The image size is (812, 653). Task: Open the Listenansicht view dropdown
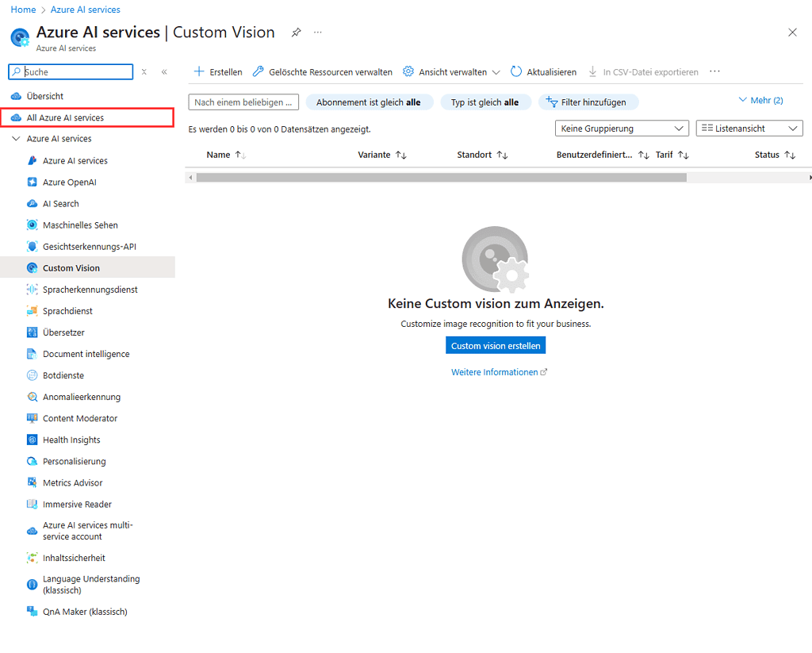pyautogui.click(x=749, y=128)
